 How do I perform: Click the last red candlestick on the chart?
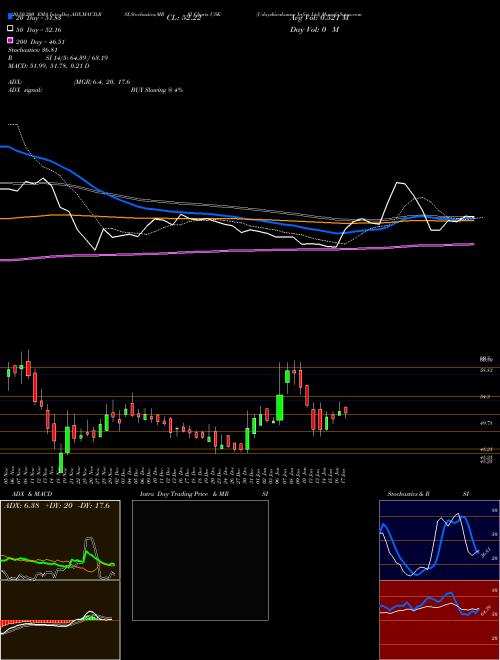[346, 410]
